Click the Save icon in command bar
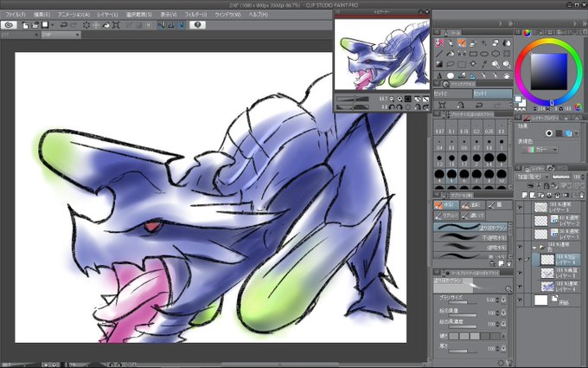Screen dimensions: 588x368 click(x=45, y=25)
